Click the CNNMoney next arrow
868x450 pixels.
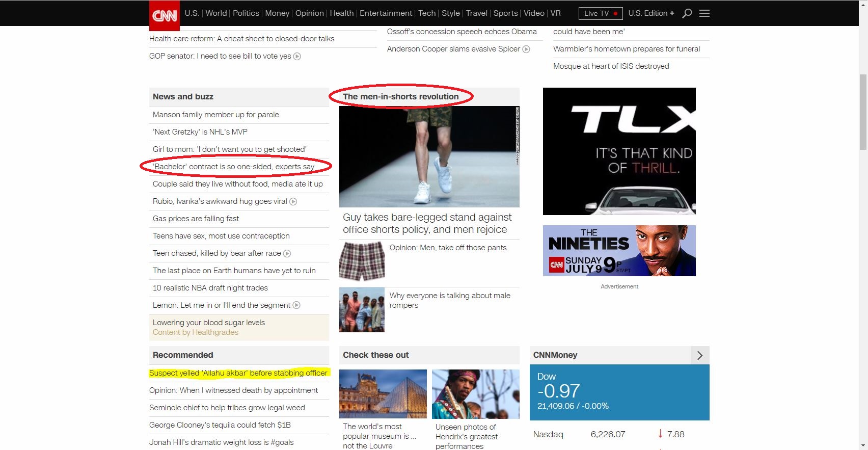[x=700, y=355]
